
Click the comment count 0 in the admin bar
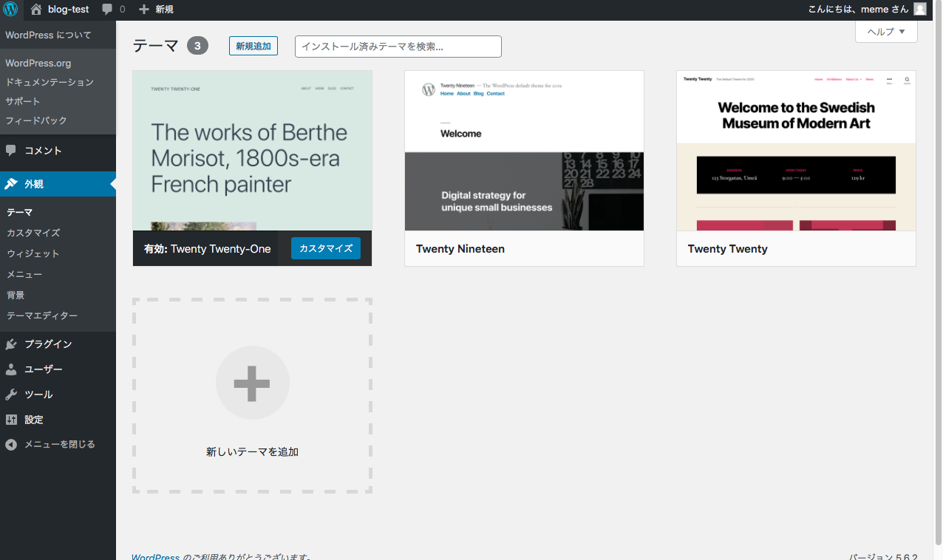122,10
